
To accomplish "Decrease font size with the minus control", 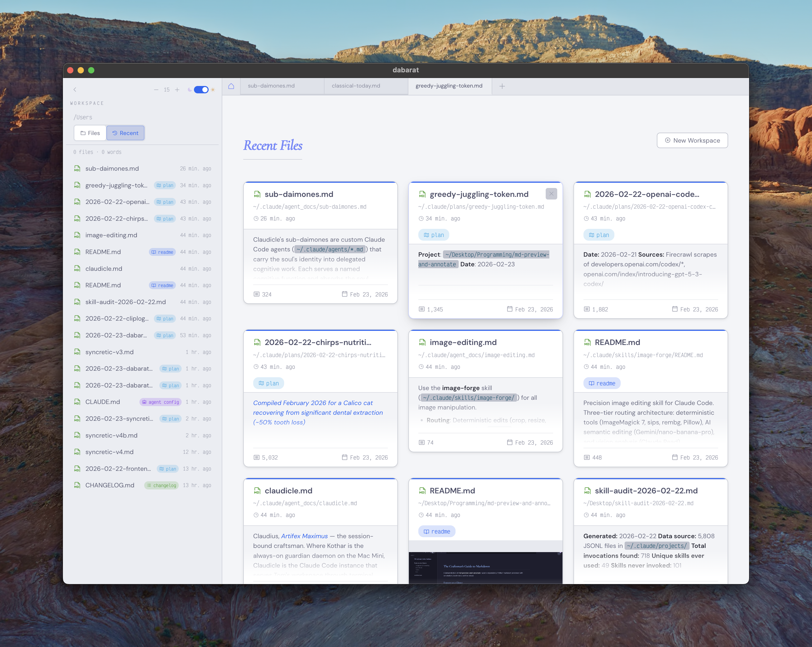I will 156,90.
